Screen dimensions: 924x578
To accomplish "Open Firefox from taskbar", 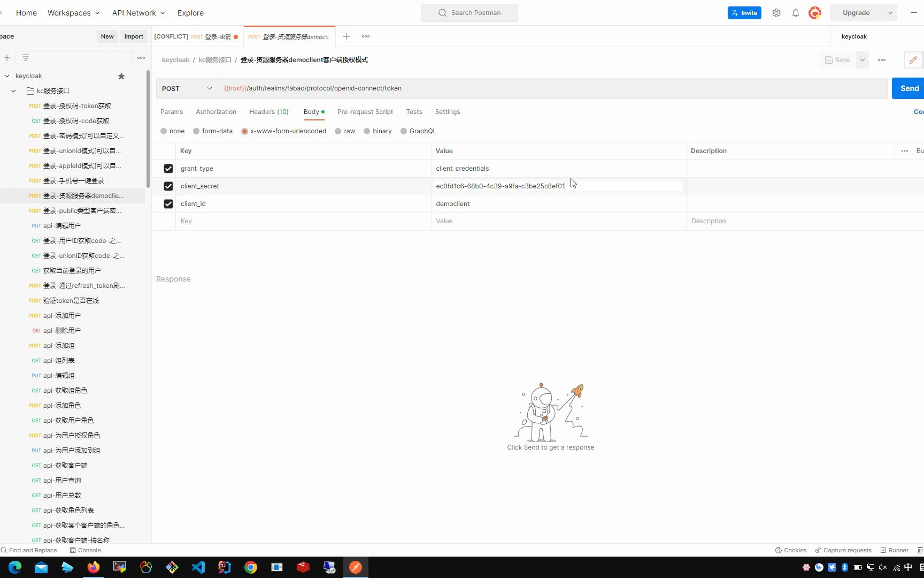I will [93, 567].
